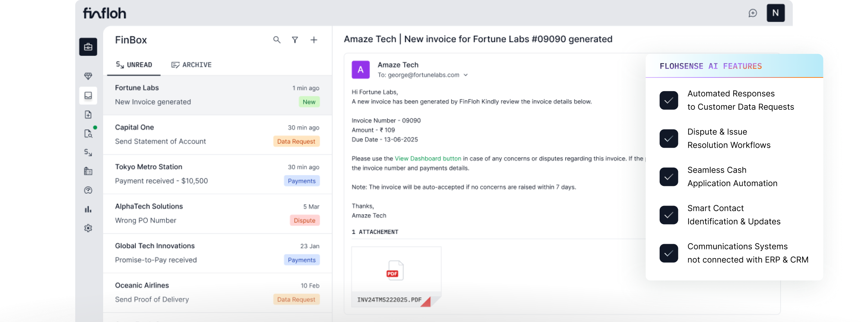
Task: Toggle the Dispute & Issue Resolution checkbox
Action: tap(669, 138)
